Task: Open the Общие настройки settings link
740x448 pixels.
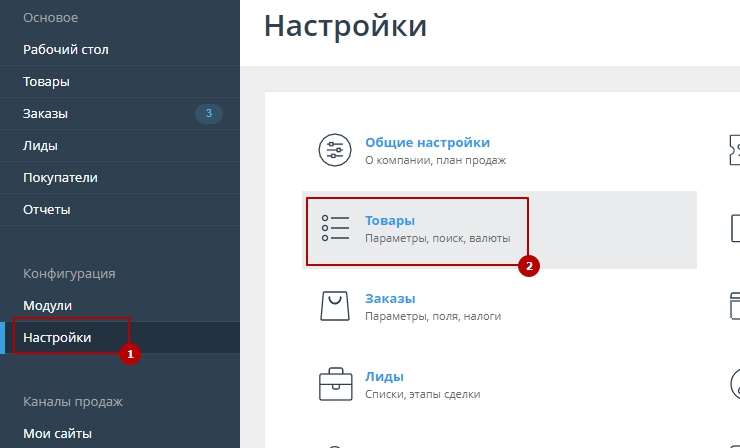Action: tap(427, 142)
